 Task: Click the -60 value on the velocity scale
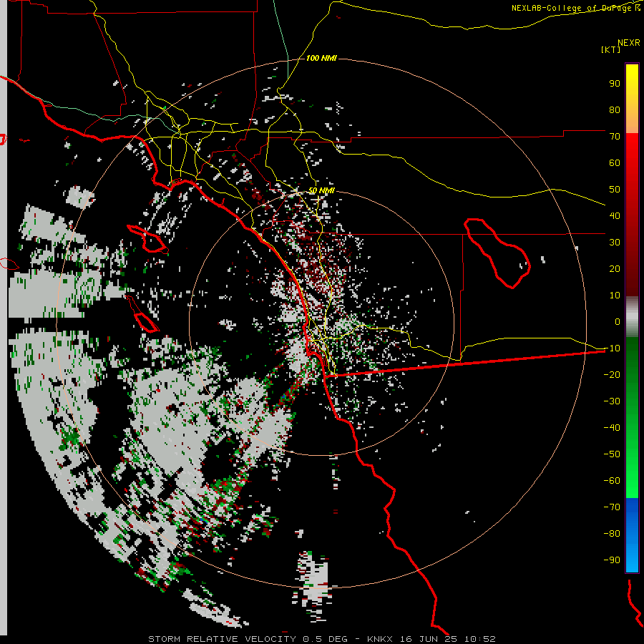click(x=612, y=481)
